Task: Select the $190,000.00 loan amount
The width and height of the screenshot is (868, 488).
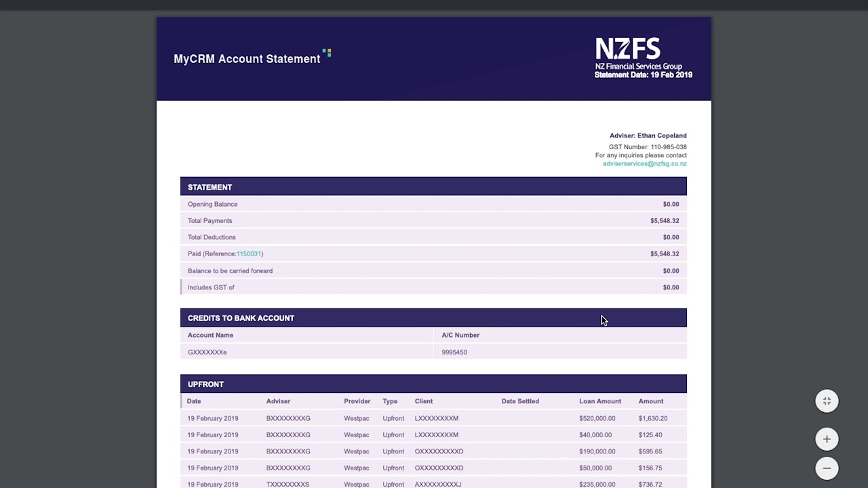Action: tap(597, 451)
